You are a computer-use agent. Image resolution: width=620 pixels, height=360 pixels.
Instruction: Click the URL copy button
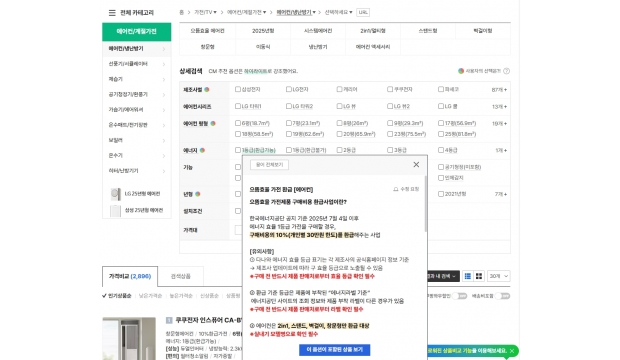pos(363,13)
